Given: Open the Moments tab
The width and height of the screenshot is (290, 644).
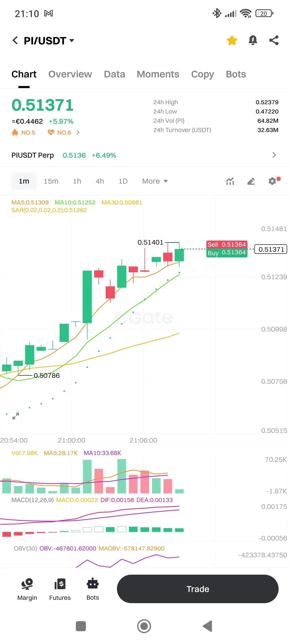Looking at the screenshot, I should click(158, 74).
